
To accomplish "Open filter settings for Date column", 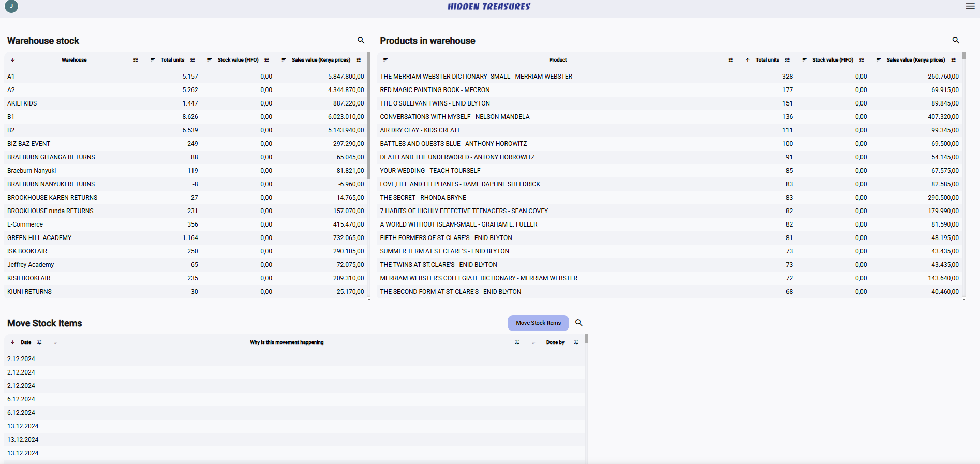I will coord(39,342).
